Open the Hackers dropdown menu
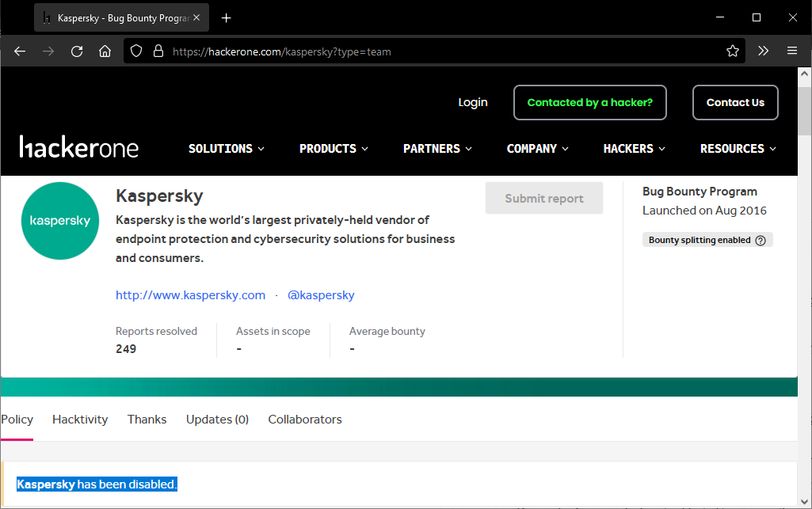Screen dimensions: 812x509 pos(634,149)
